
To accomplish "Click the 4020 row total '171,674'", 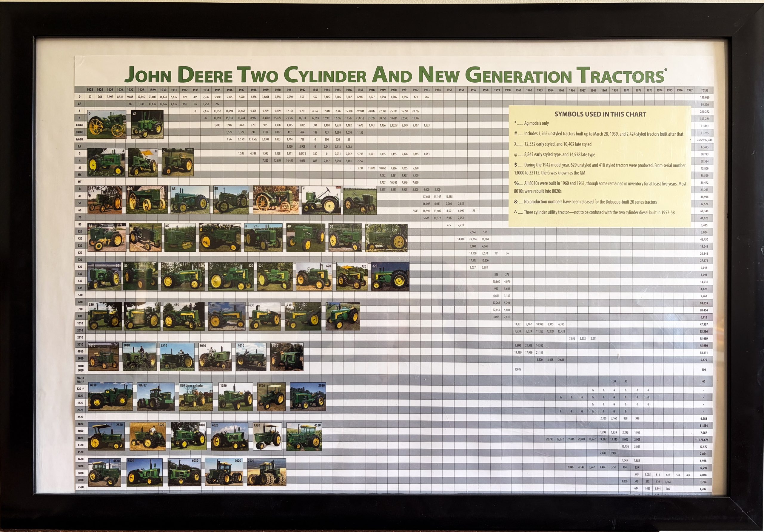I will click(x=703, y=440).
